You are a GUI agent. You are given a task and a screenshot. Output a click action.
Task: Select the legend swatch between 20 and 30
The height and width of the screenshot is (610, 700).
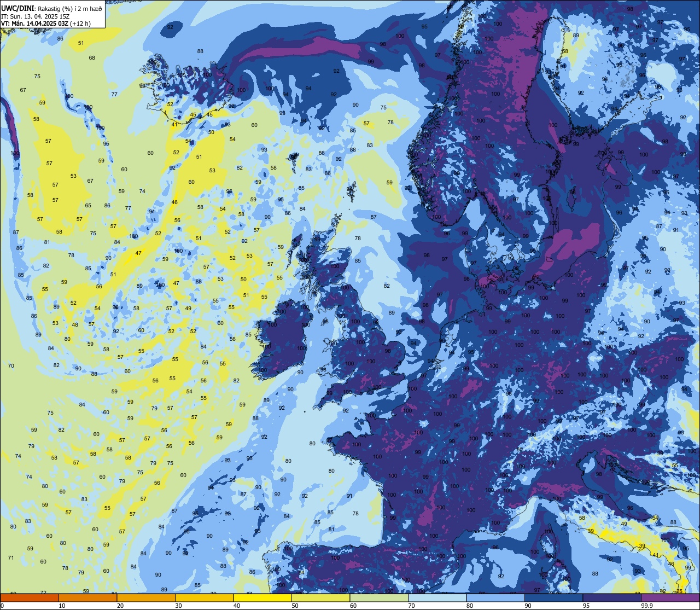pos(146,598)
